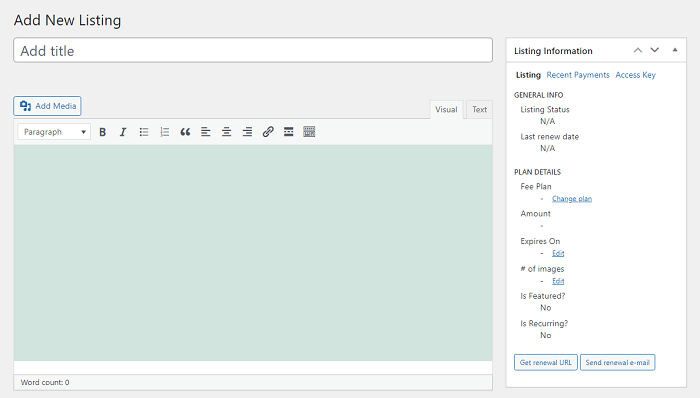Toggle the editor toolbar kitchen sink
Viewport: 700px width, 398px height.
click(x=309, y=132)
